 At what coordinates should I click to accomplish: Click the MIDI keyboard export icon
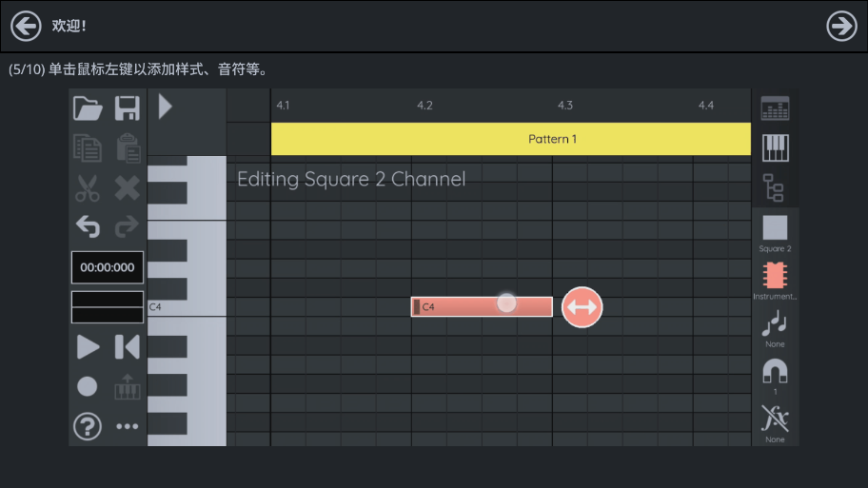pos(128,387)
